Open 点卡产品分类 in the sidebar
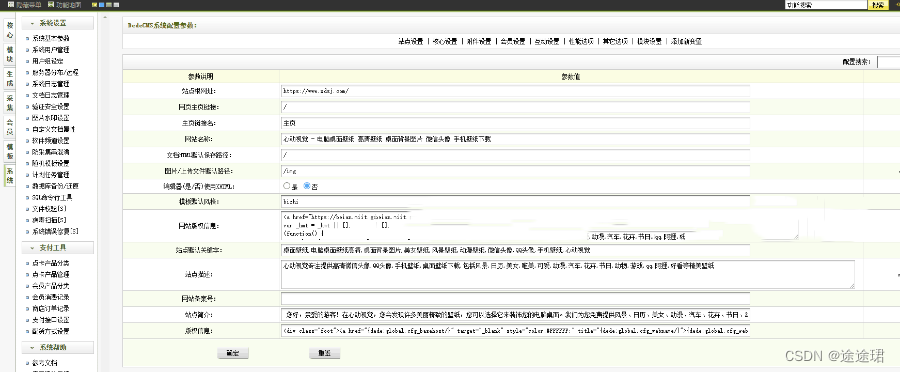This screenshot has width=900, height=372. click(x=51, y=263)
